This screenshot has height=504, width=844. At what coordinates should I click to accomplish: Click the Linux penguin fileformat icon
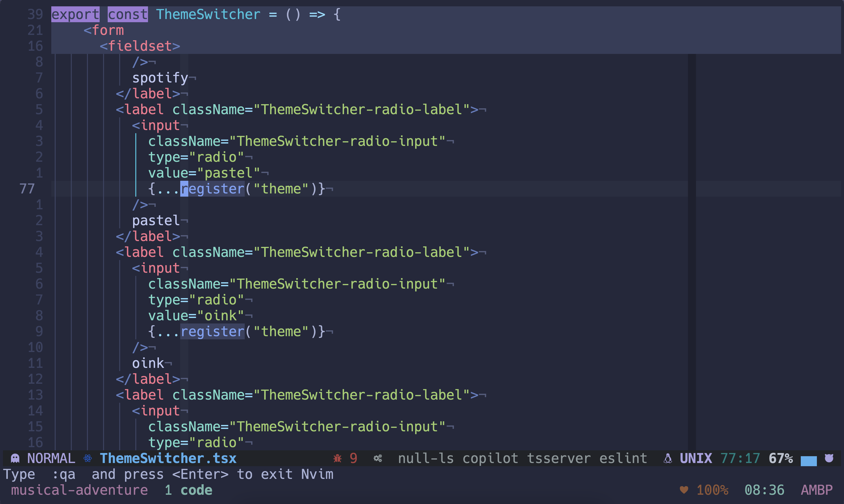coord(668,458)
